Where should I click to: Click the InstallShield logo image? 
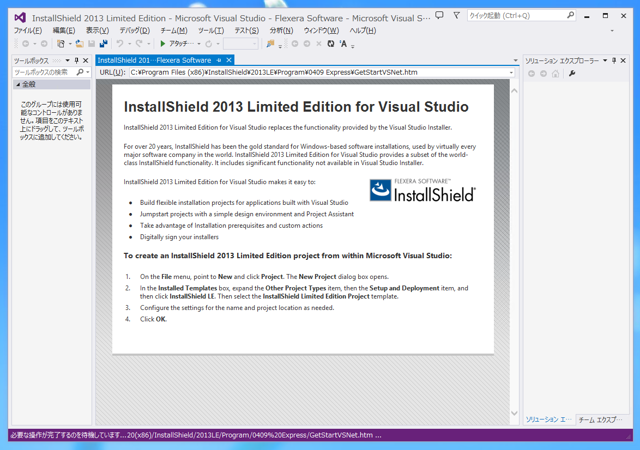[x=423, y=191]
